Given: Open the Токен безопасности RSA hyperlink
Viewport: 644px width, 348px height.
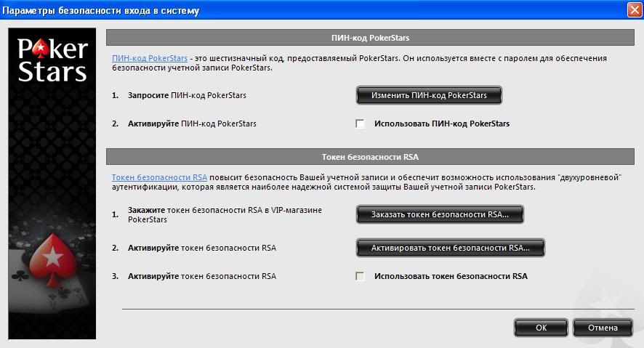Looking at the screenshot, I should (159, 177).
